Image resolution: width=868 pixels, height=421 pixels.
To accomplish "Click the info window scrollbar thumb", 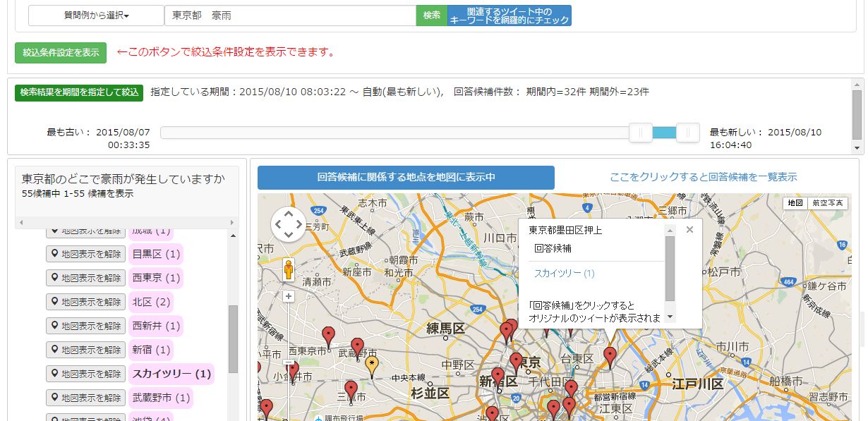I will tap(670, 269).
